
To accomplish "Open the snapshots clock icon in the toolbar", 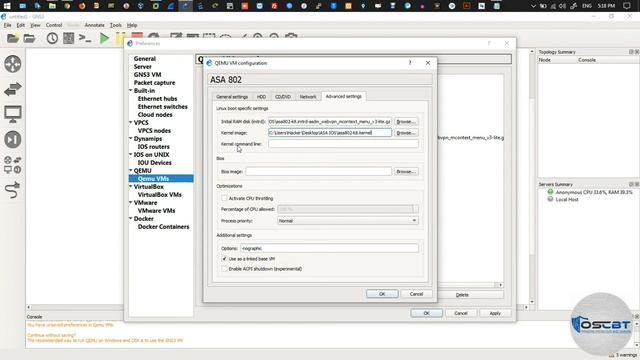I will click(52, 38).
